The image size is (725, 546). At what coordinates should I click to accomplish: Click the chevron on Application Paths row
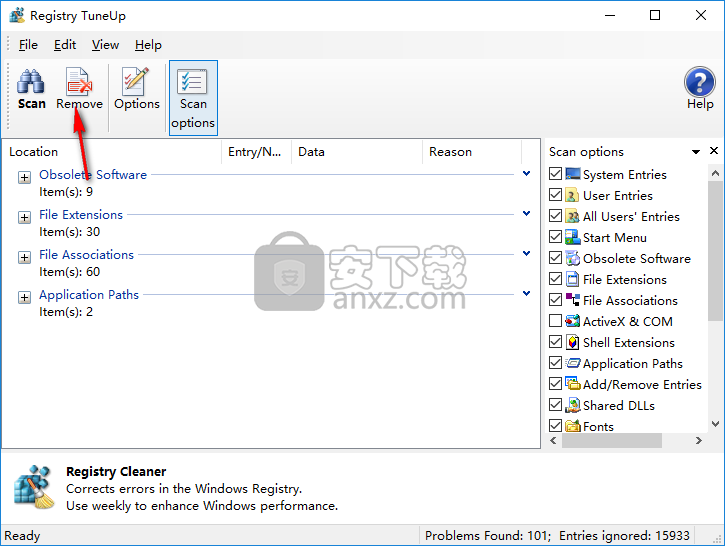click(526, 294)
